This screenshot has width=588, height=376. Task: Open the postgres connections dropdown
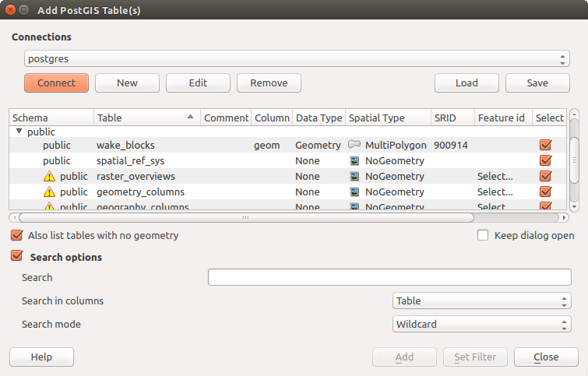click(296, 59)
